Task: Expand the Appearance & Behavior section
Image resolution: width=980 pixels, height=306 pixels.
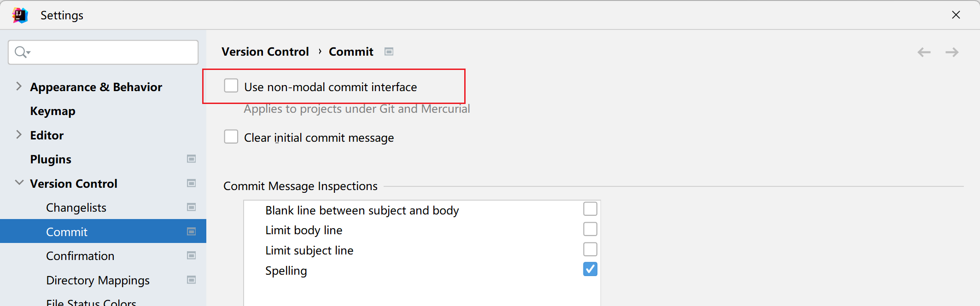Action: [19, 87]
